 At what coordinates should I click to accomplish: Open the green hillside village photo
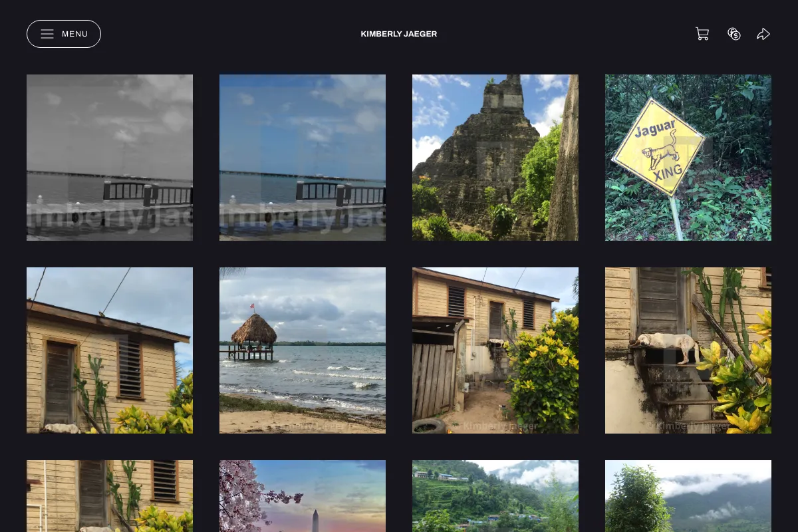495,496
